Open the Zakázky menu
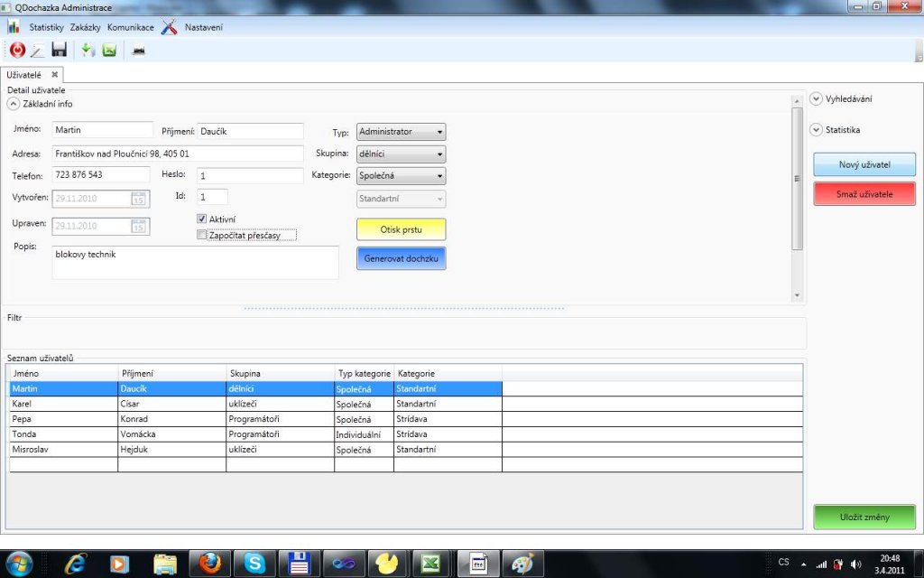Screen dimensions: 924x578 tap(86, 27)
